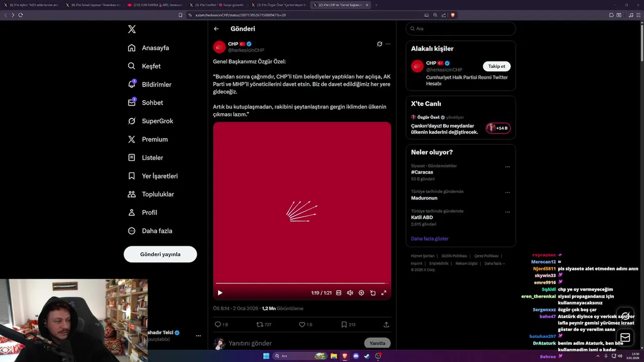Open the post's three-dot more menu
Image resolution: width=644 pixels, height=362 pixels.
tap(388, 44)
